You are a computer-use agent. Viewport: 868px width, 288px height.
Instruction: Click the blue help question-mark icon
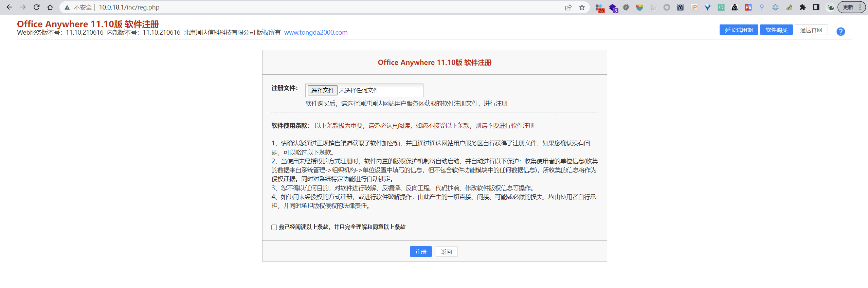click(x=840, y=32)
